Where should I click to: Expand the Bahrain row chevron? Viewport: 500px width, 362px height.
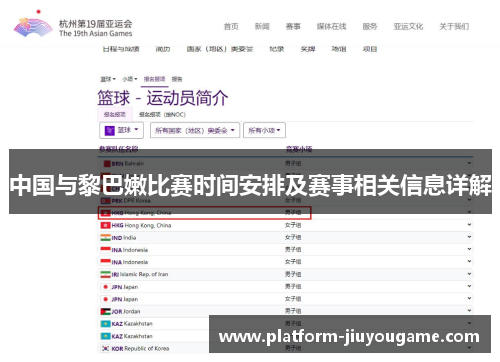coord(469,163)
